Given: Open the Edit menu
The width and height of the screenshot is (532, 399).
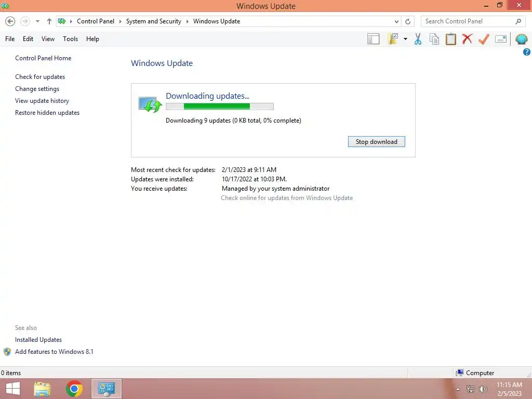Looking at the screenshot, I should pyautogui.click(x=28, y=39).
